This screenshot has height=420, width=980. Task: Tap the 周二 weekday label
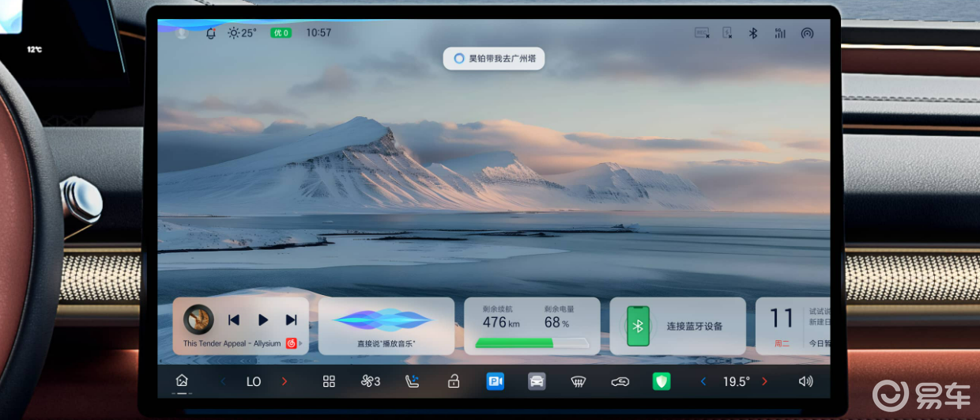coord(782,344)
